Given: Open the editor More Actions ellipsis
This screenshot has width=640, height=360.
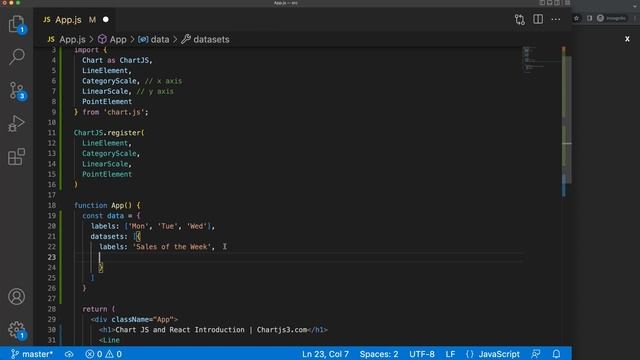Looking at the screenshot, I should pos(556,19).
